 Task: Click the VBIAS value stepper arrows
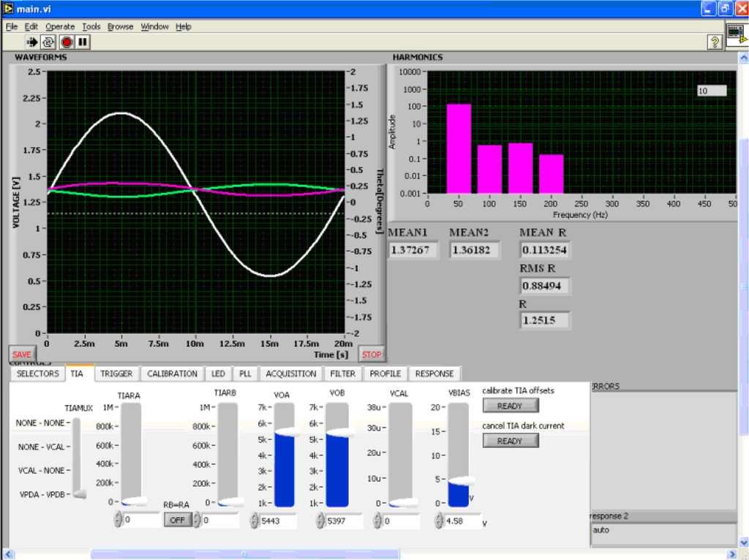coord(439,520)
